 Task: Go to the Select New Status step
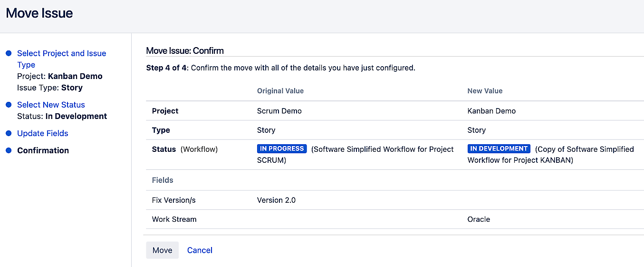(51, 105)
